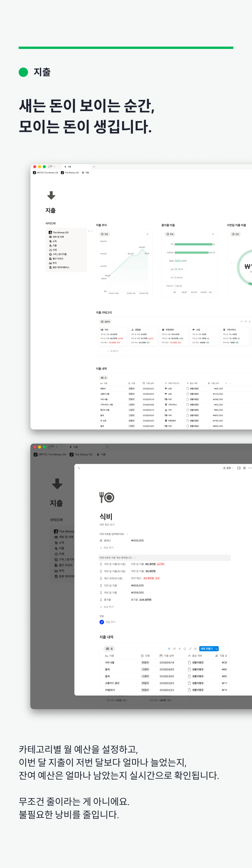
Task: Add a column with plus in 지출 내역 table header
Action: pos(226,383)
